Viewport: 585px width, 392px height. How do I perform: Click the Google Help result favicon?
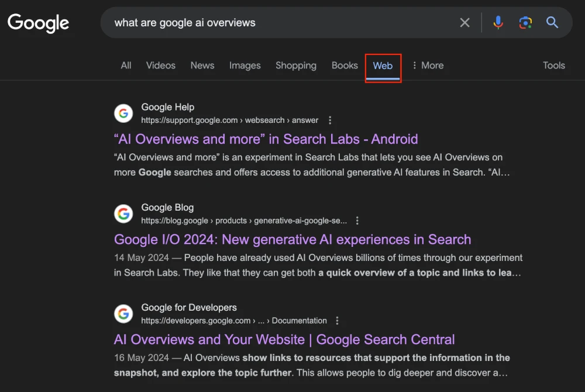click(123, 114)
